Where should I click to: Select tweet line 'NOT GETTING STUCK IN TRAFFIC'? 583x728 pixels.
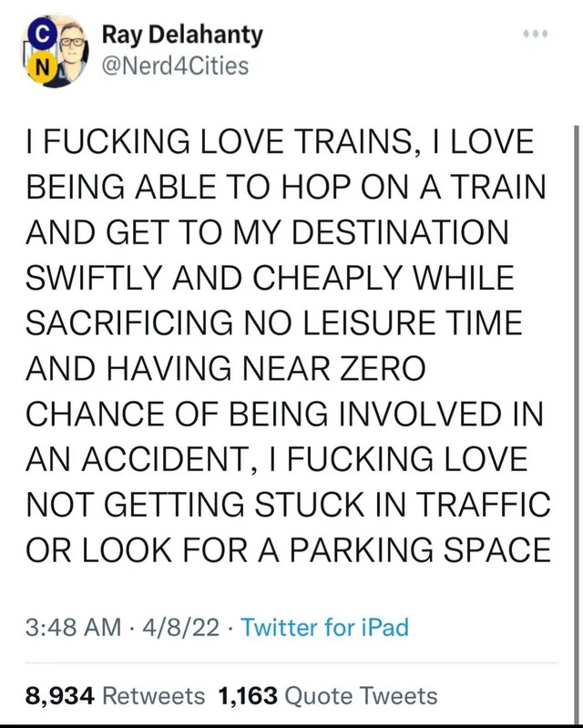pos(288,504)
